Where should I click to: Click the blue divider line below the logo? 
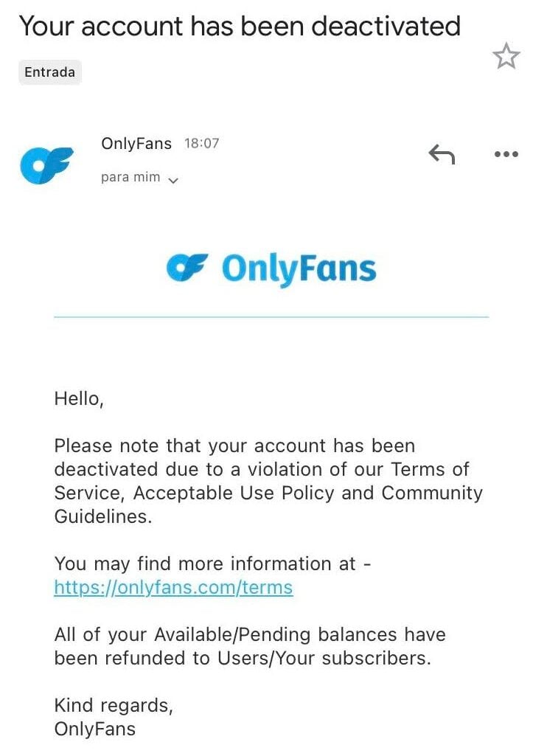click(x=271, y=317)
